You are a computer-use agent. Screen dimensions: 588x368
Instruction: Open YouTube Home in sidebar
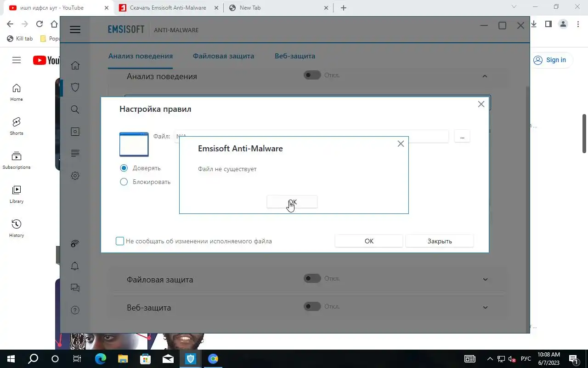17,92
